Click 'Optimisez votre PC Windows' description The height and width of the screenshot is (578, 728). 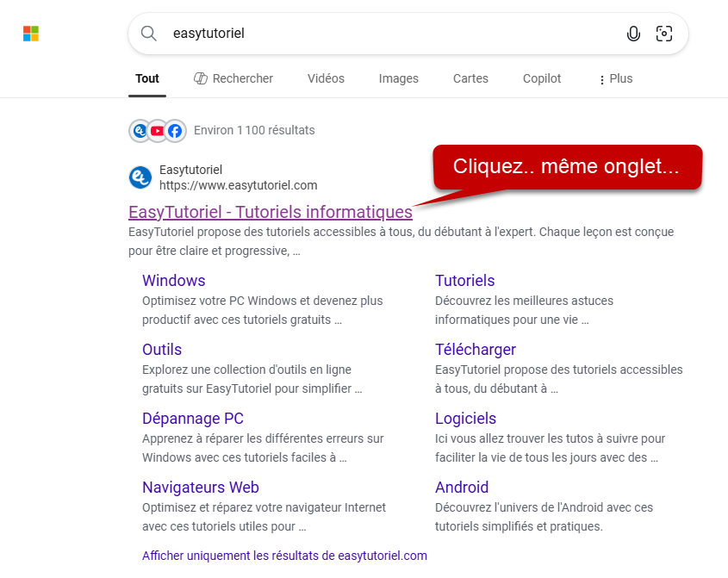[x=262, y=310]
